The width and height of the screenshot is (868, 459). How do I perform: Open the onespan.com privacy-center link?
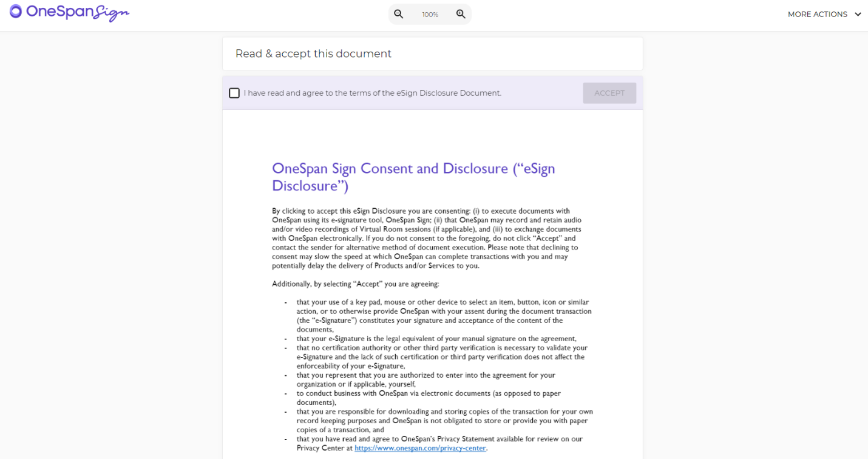click(420, 448)
